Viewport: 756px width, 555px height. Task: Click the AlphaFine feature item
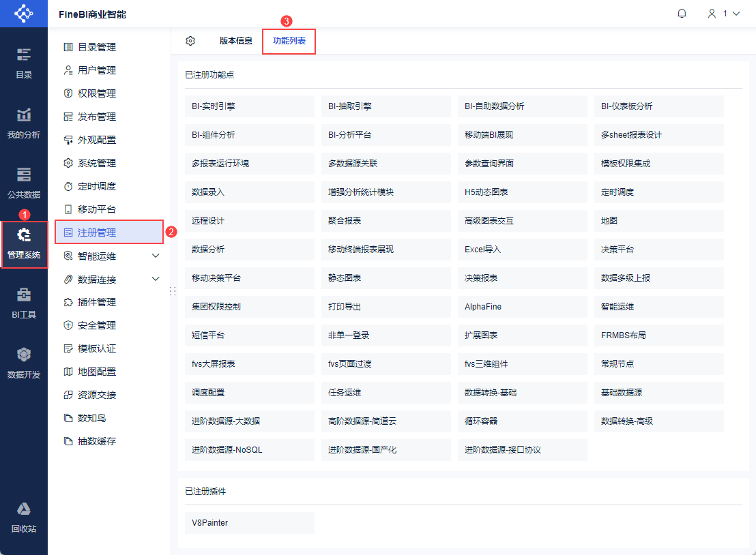coord(523,307)
